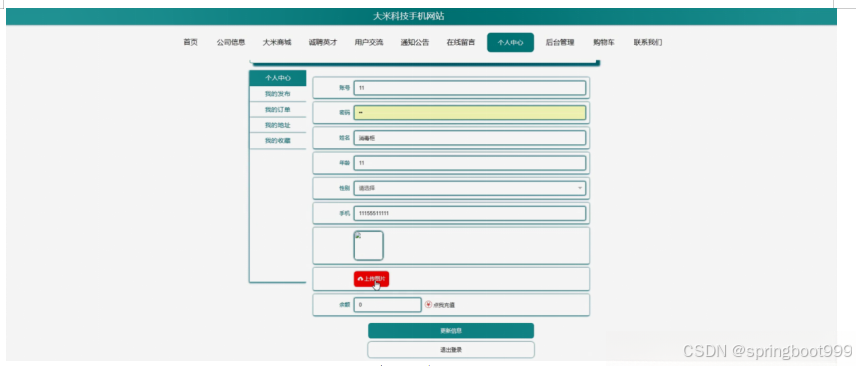The image size is (856, 366).
Task: Open 我的地址 in the sidebar
Action: [278, 125]
